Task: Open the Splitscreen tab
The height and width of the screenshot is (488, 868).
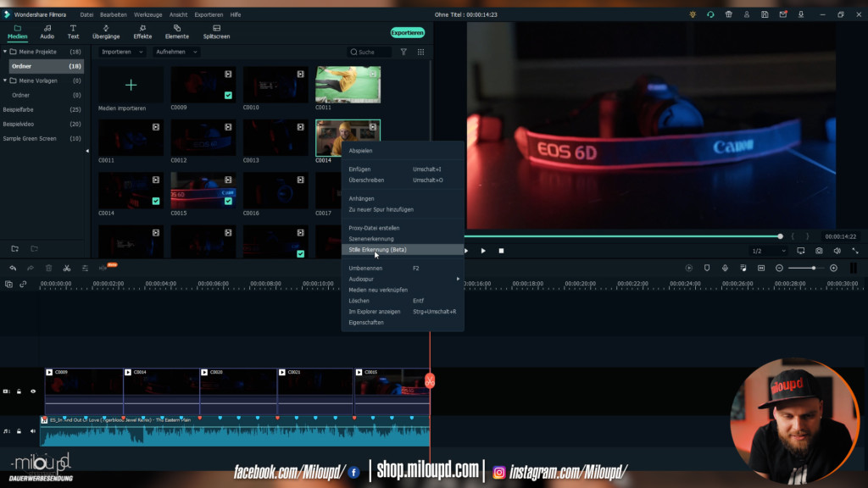Action: pyautogui.click(x=216, y=32)
